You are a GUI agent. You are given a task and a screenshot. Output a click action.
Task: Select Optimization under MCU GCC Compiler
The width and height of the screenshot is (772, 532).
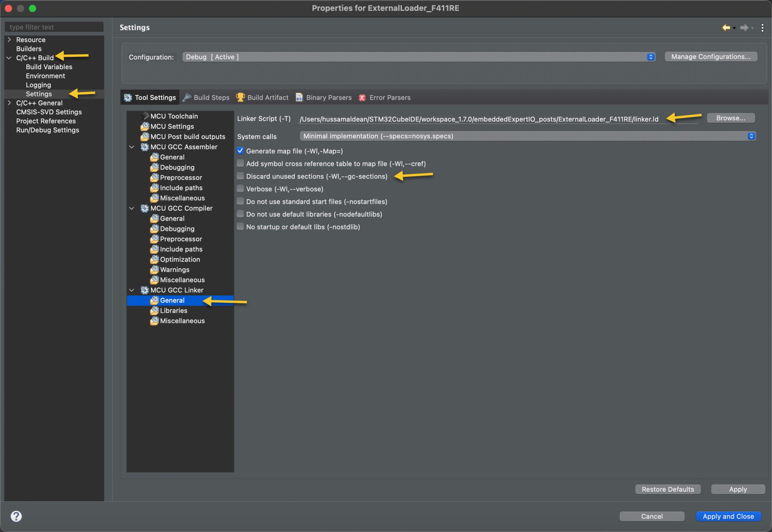179,259
